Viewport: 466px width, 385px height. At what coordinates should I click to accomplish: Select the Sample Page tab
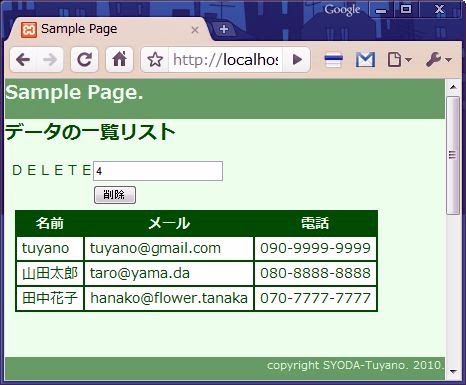click(x=108, y=29)
